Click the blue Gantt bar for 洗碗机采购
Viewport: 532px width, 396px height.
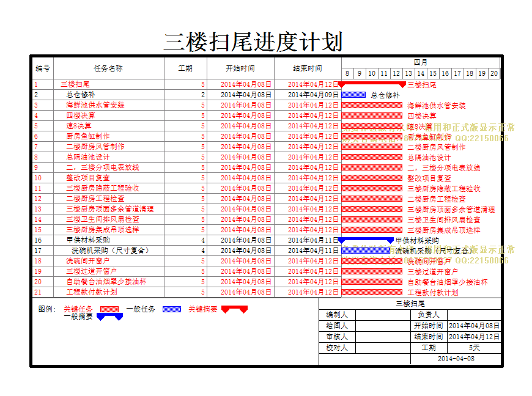coord(366,251)
